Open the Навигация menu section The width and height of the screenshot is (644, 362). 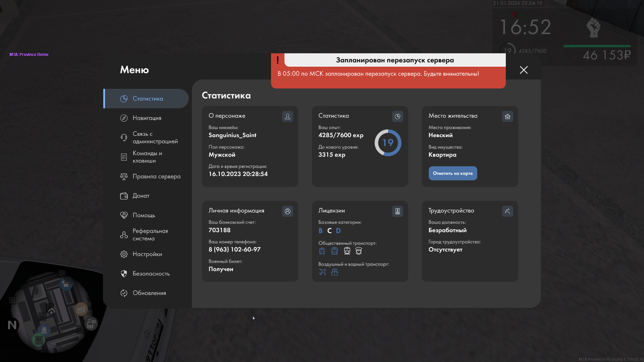147,118
